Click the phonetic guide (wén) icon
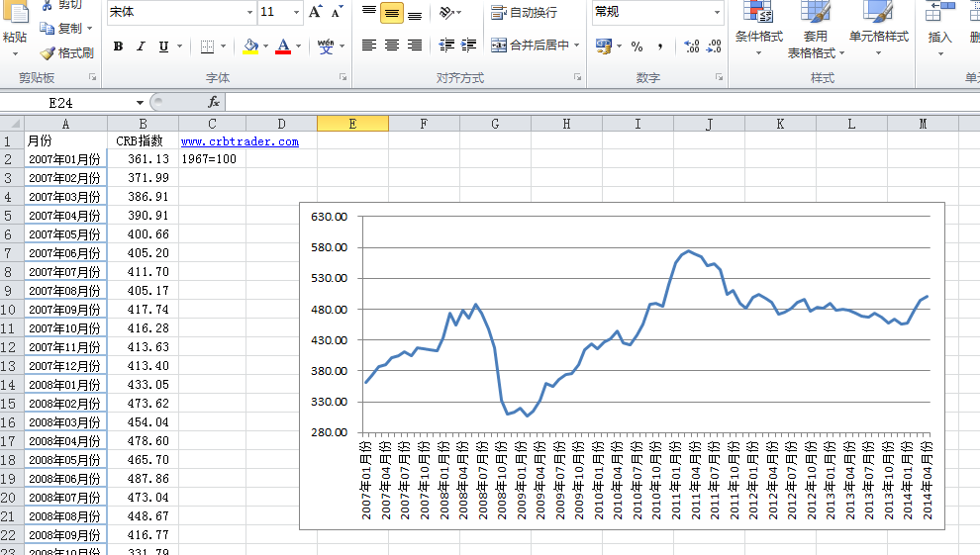The width and height of the screenshot is (980, 555). [326, 46]
